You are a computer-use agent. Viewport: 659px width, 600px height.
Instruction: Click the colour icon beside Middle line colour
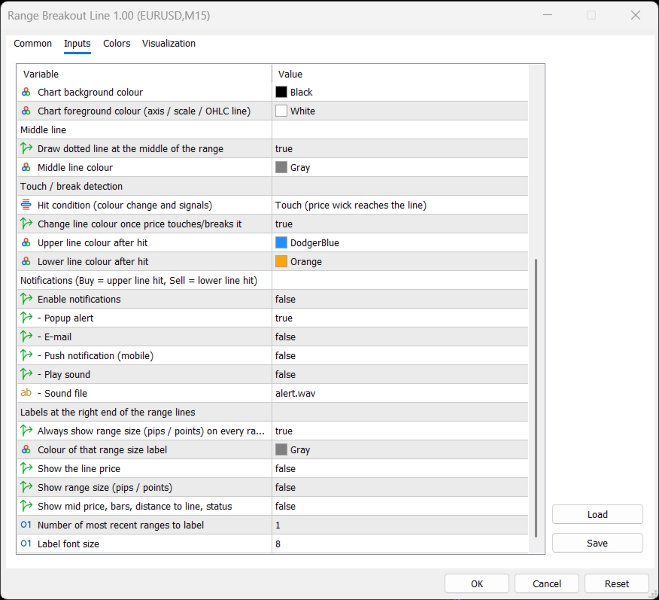coord(26,167)
